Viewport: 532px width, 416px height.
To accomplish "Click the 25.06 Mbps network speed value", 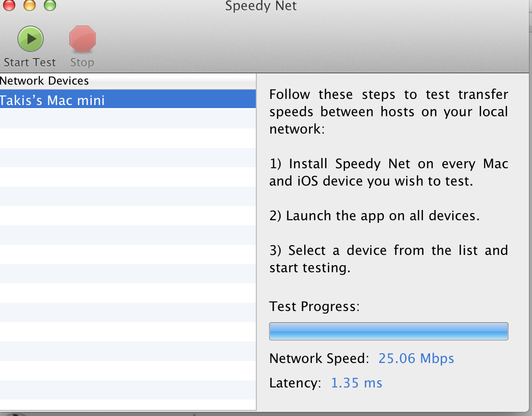I will pyautogui.click(x=416, y=358).
